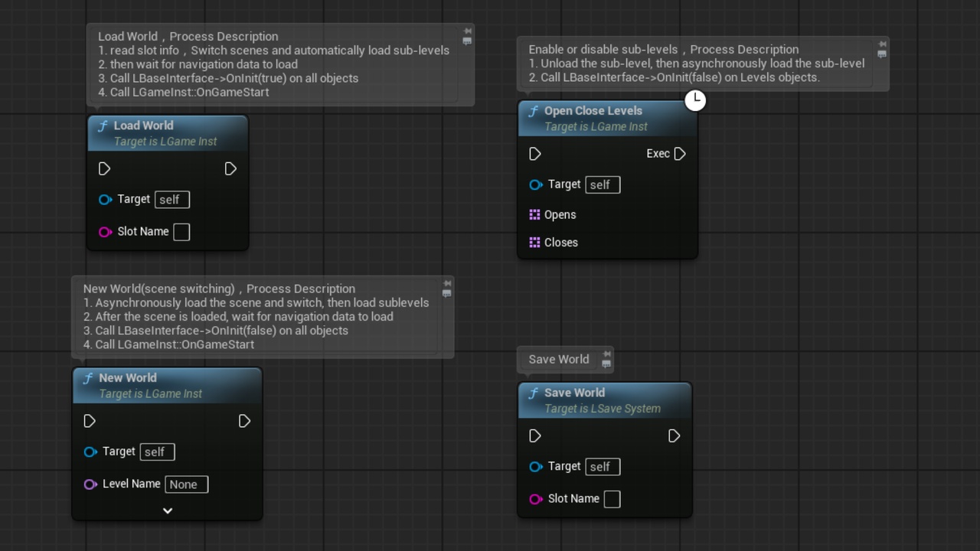Image resolution: width=980 pixels, height=551 pixels.
Task: Toggle bubble visibility on Load World comment
Action: coord(467,41)
